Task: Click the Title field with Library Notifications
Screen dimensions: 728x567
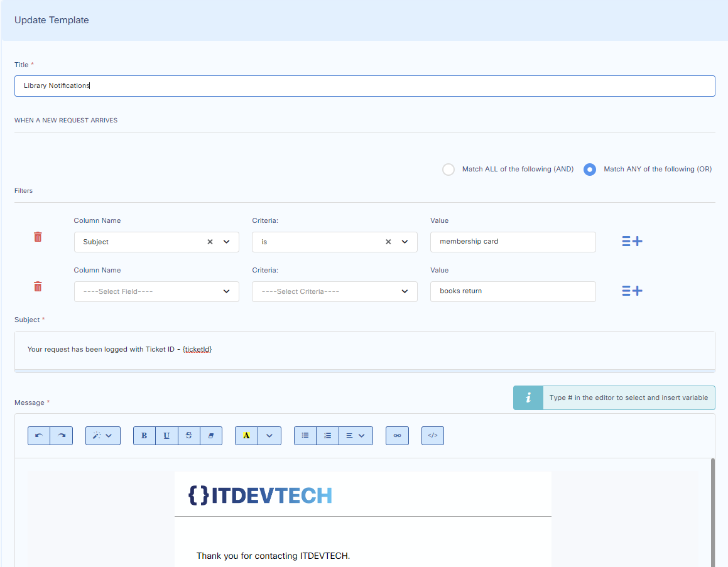Action: (364, 86)
